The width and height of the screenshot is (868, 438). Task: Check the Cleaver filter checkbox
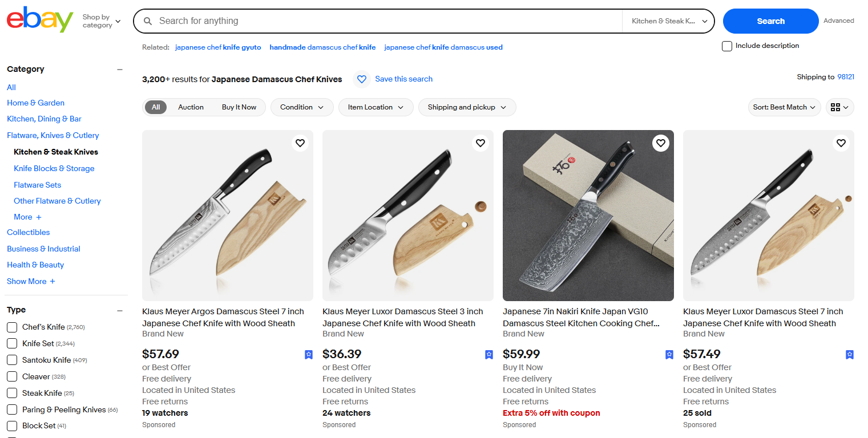coord(11,376)
